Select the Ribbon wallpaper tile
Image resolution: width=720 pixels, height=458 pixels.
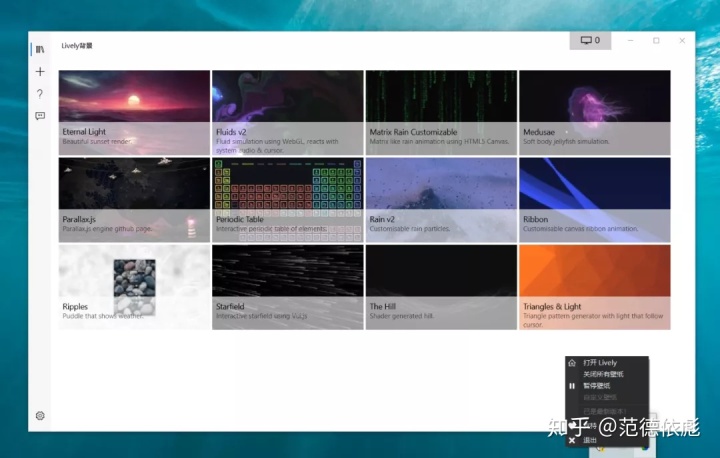(595, 200)
